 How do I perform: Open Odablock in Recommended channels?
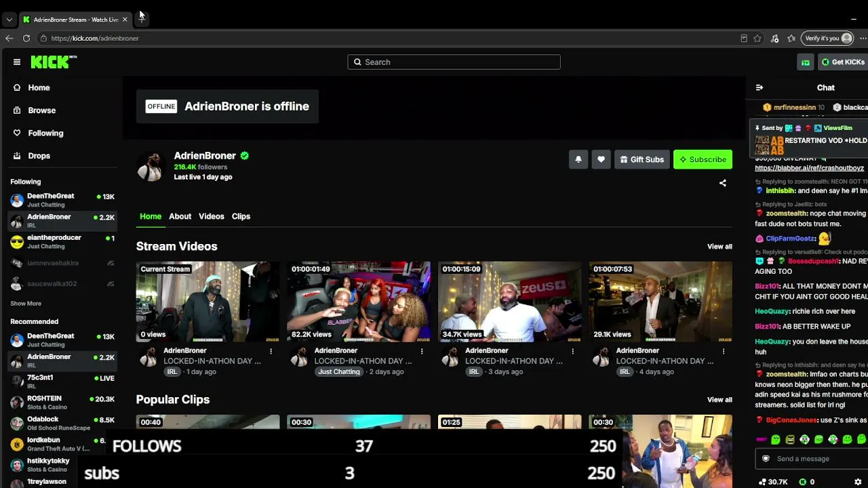point(61,424)
